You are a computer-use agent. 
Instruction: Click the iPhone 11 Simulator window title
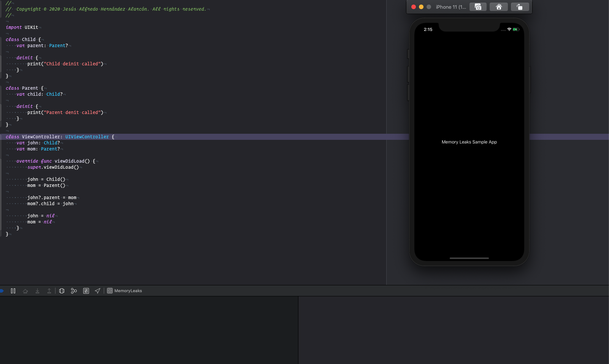point(451,7)
